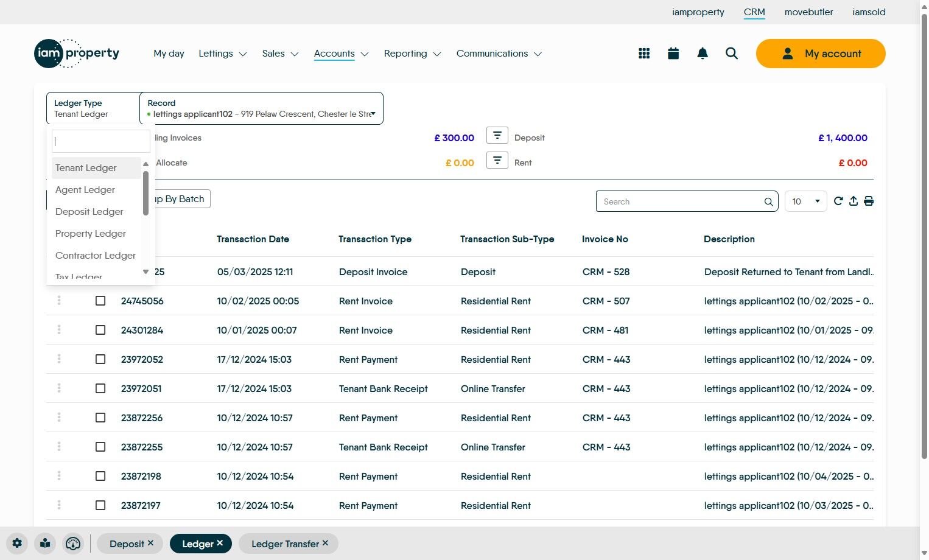Open the iamsold top link
Image resolution: width=929 pixels, height=560 pixels.
click(869, 12)
